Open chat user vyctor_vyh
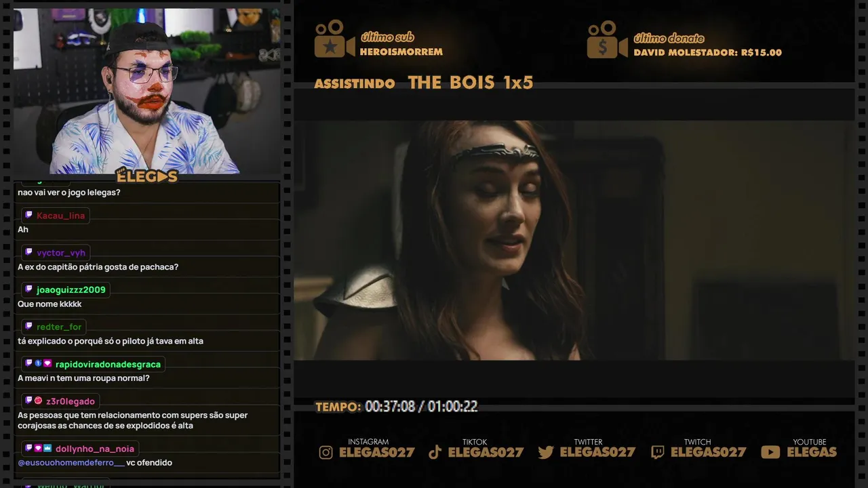This screenshot has width=868, height=488. click(x=61, y=253)
